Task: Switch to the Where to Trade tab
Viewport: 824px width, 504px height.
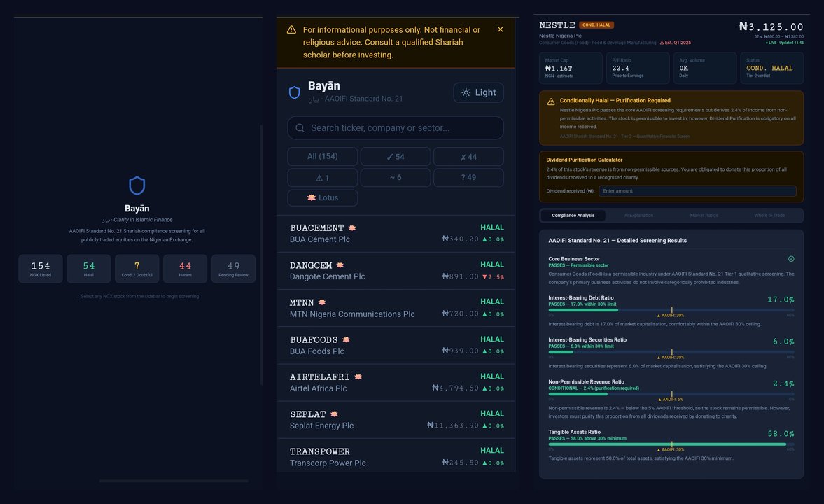Action: [x=769, y=216]
